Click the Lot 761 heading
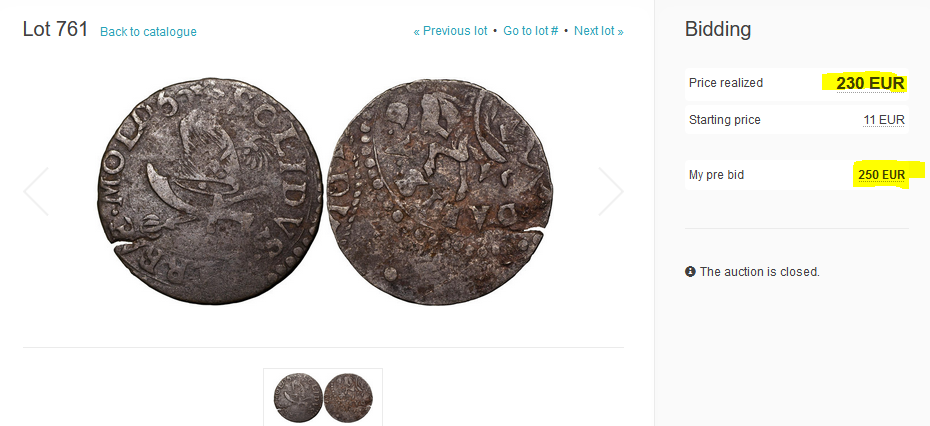 pos(55,29)
